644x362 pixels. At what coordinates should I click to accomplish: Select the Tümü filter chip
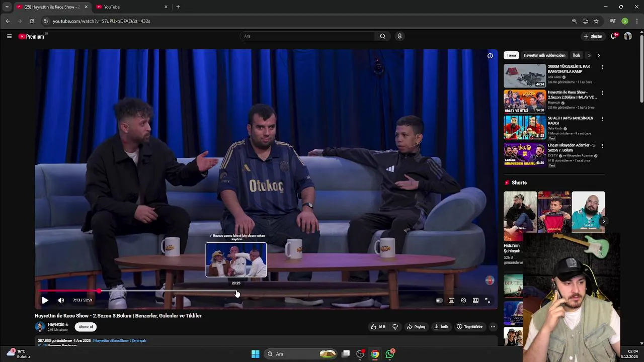coord(511,55)
